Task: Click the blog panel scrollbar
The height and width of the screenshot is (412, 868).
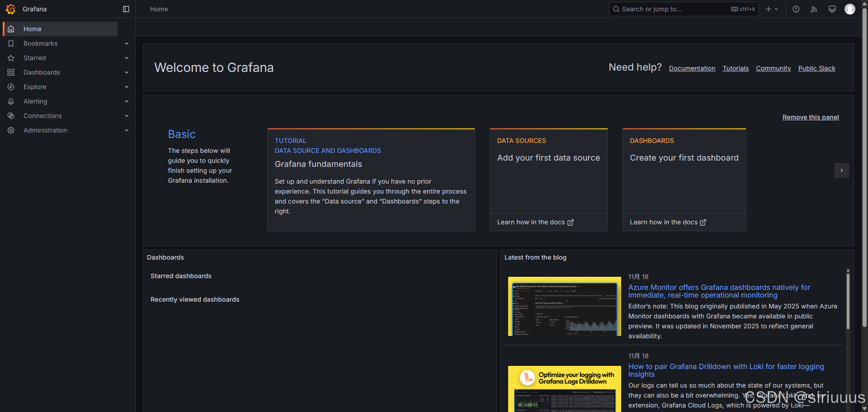Action: tap(848, 301)
